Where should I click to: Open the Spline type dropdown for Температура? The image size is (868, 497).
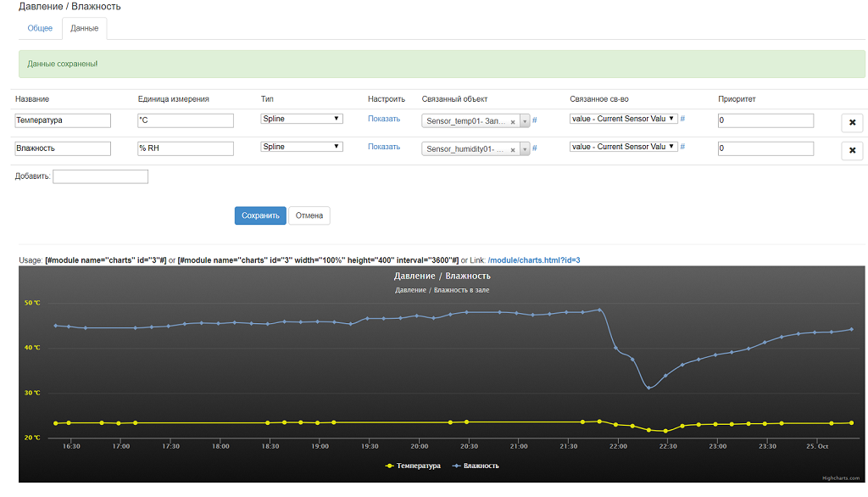[x=301, y=119]
